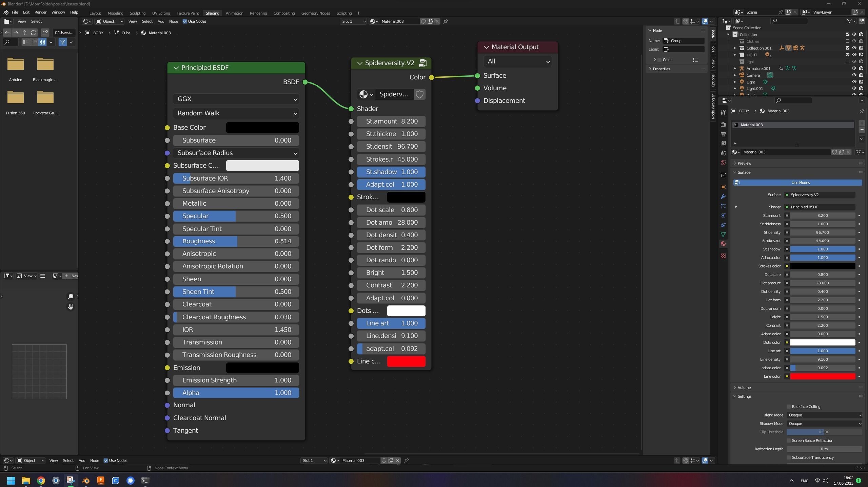Screen dimensions: 868x487
Task: Enable the Backface Culling checkbox
Action: click(x=789, y=407)
